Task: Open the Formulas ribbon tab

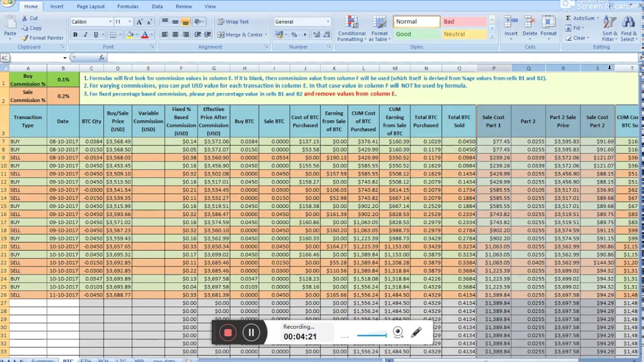Action: coord(128,7)
